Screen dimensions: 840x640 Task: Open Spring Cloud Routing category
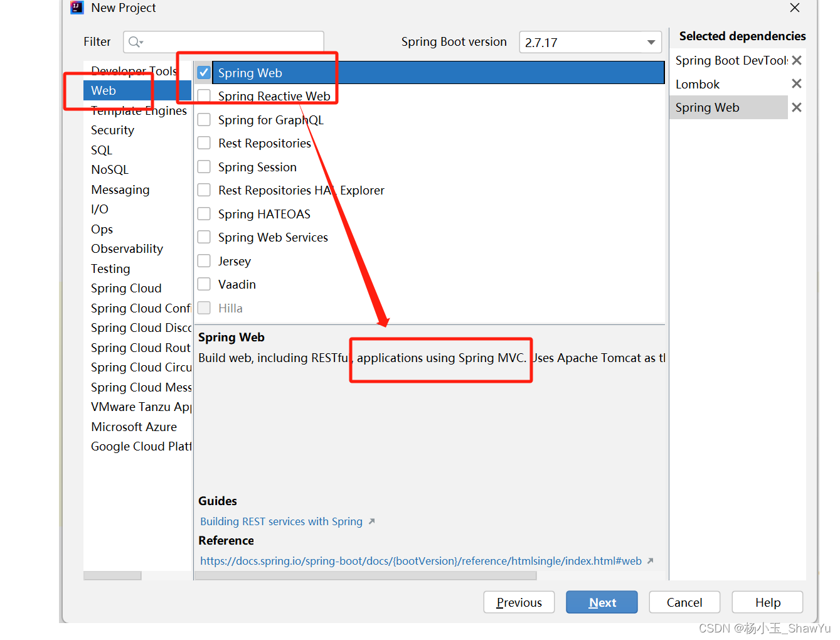141,348
